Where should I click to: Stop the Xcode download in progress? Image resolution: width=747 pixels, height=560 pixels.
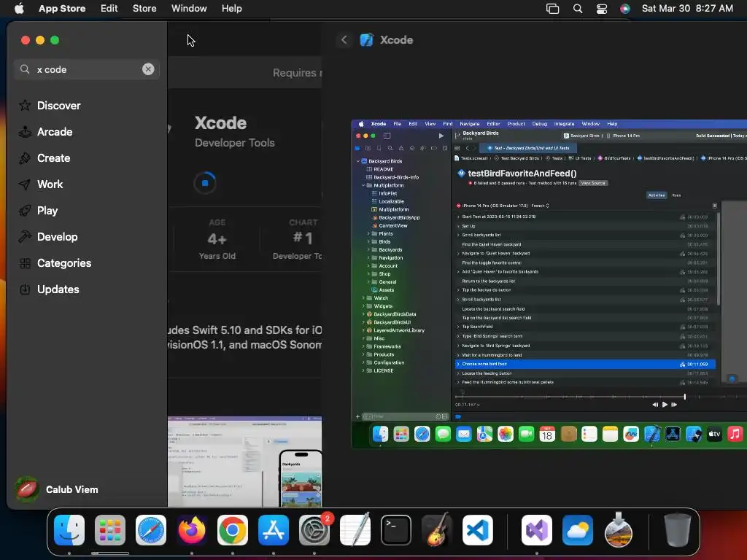(205, 183)
